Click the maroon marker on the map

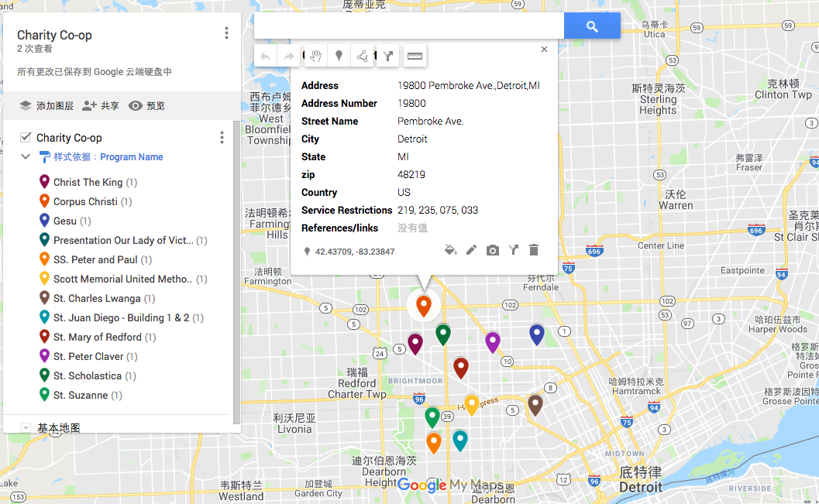point(415,343)
